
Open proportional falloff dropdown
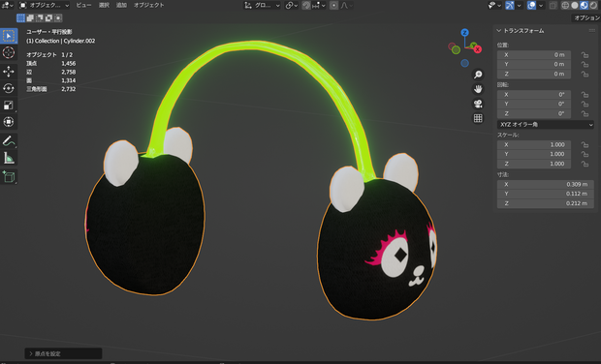click(346, 6)
